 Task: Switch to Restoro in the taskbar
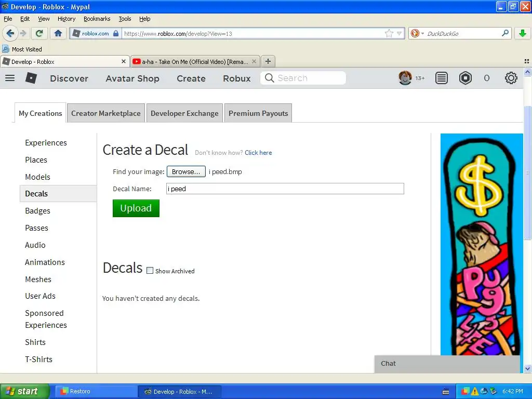coord(96,391)
